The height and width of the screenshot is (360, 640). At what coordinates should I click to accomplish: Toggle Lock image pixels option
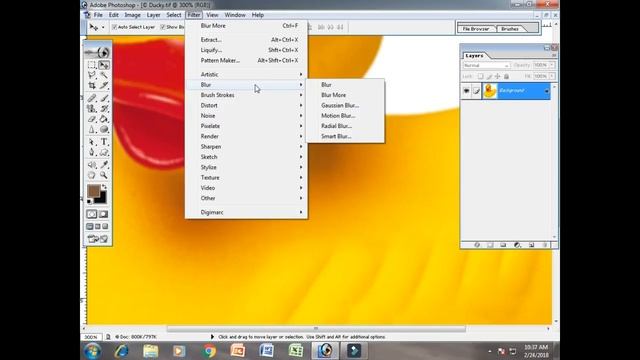click(489, 76)
